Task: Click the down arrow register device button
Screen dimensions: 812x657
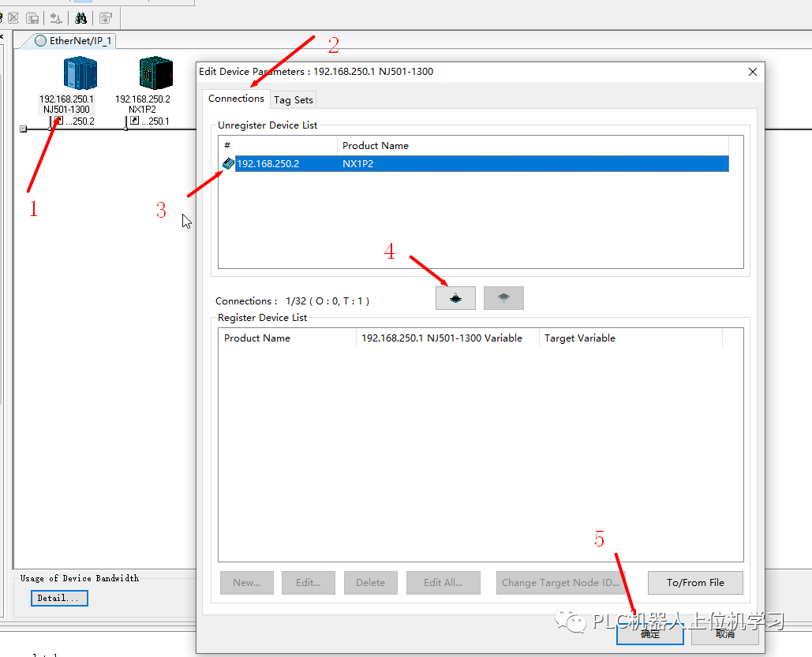Action: 456,298
